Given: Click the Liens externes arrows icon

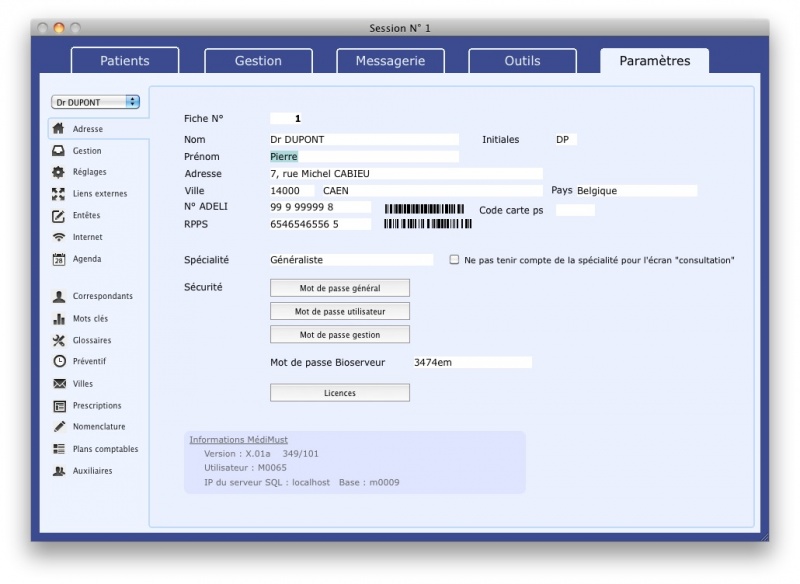Looking at the screenshot, I should pyautogui.click(x=59, y=194).
